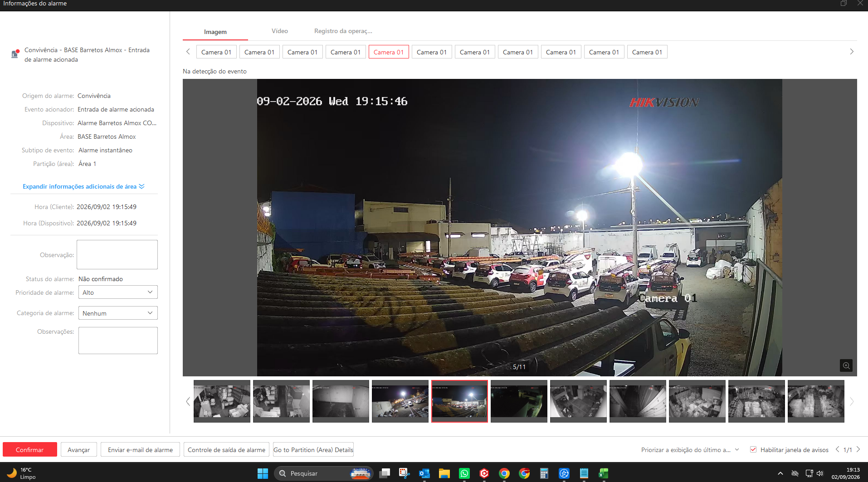Toggle Habilitar janela de avisos checkbox
This screenshot has height=482, width=868.
click(753, 449)
